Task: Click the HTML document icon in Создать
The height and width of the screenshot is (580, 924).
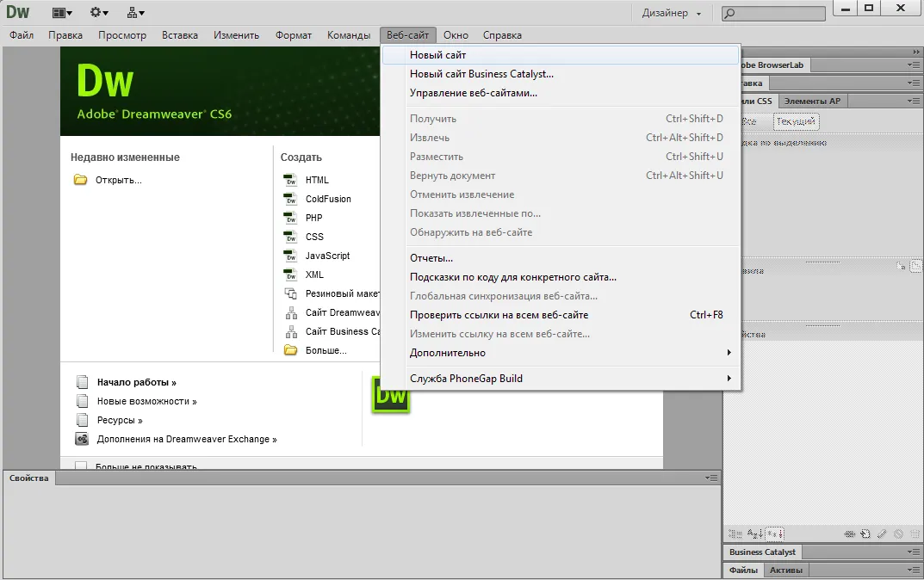Action: point(290,180)
